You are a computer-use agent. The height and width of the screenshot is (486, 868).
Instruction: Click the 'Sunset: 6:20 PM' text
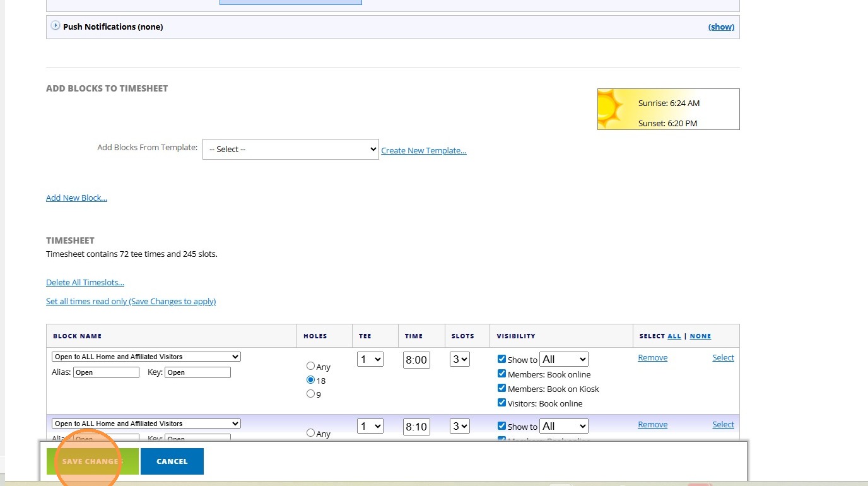[667, 123]
